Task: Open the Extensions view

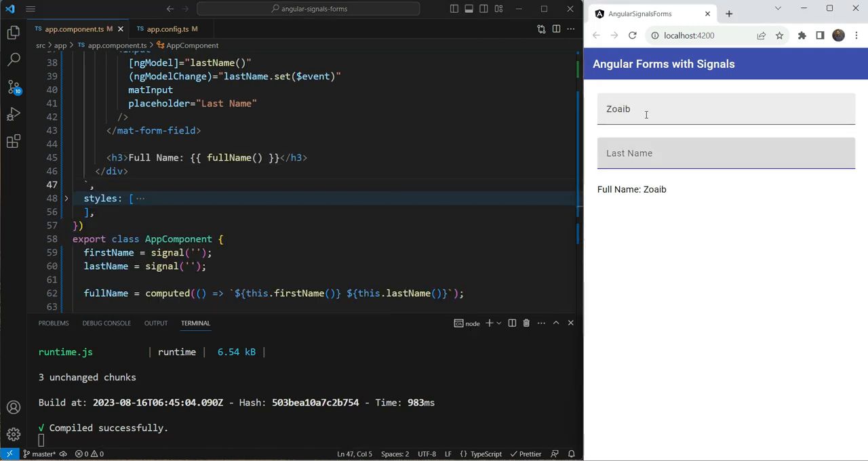Action: 14,141
